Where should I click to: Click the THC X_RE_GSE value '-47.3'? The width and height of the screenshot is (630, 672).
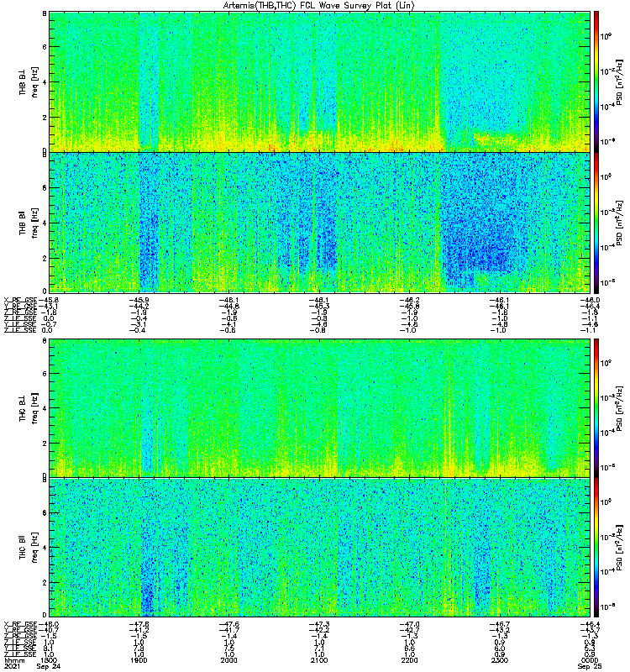coord(319,624)
